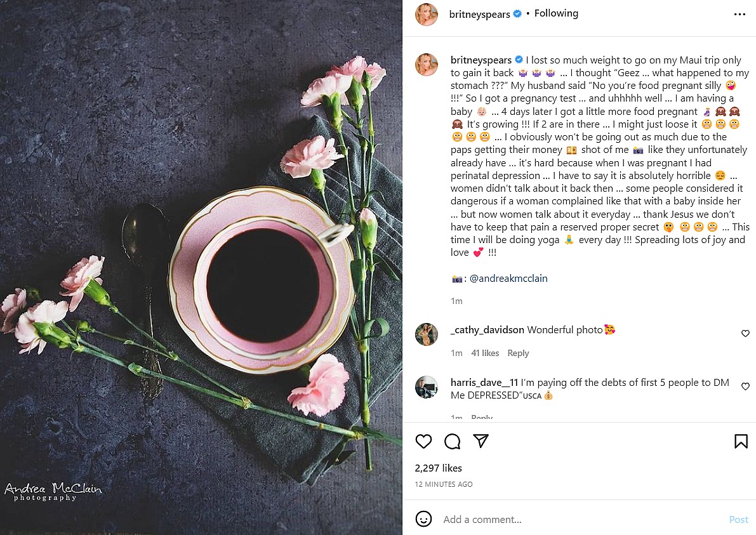View the 41 likes on Cathy's comment
This screenshot has width=756, height=535.
click(485, 353)
